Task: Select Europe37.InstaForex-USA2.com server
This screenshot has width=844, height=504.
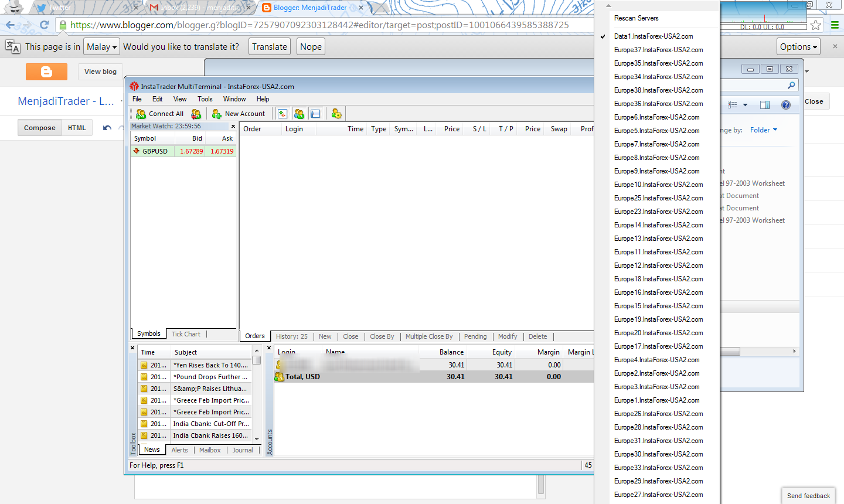Action: (x=657, y=50)
